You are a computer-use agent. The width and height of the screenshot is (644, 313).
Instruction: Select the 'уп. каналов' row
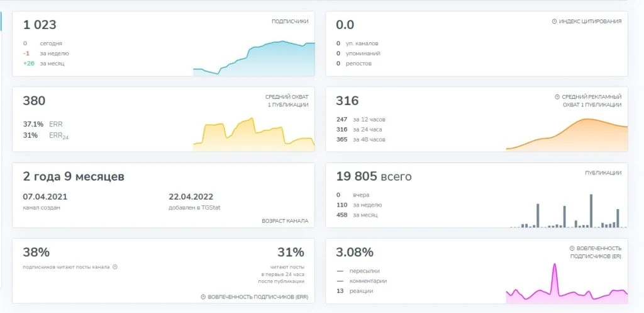(x=357, y=43)
